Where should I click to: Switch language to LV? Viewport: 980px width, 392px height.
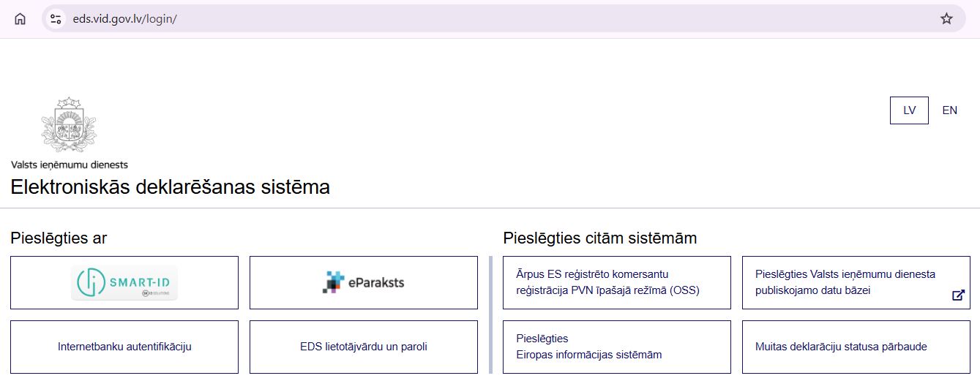pos(909,110)
